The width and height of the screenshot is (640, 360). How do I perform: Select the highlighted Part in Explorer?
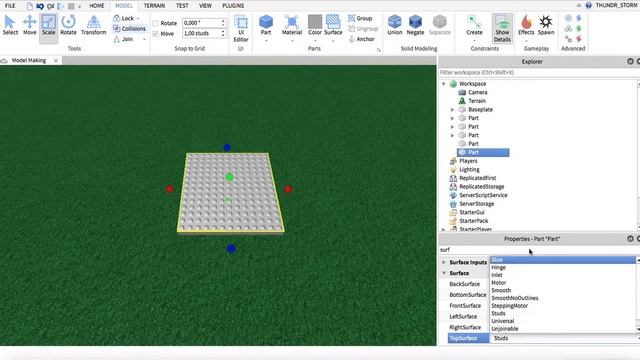coord(483,152)
